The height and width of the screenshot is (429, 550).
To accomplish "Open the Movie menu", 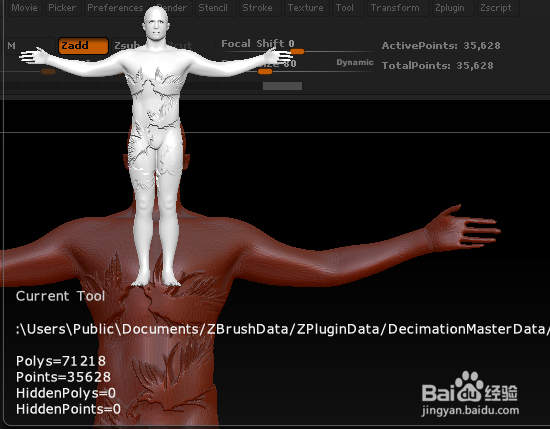I will 24,8.
